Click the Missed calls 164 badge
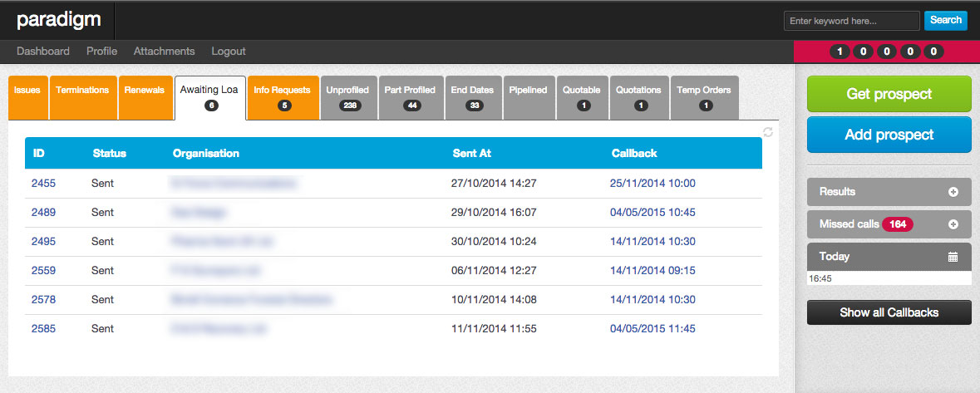This screenshot has width=980, height=393. pyautogui.click(x=897, y=224)
